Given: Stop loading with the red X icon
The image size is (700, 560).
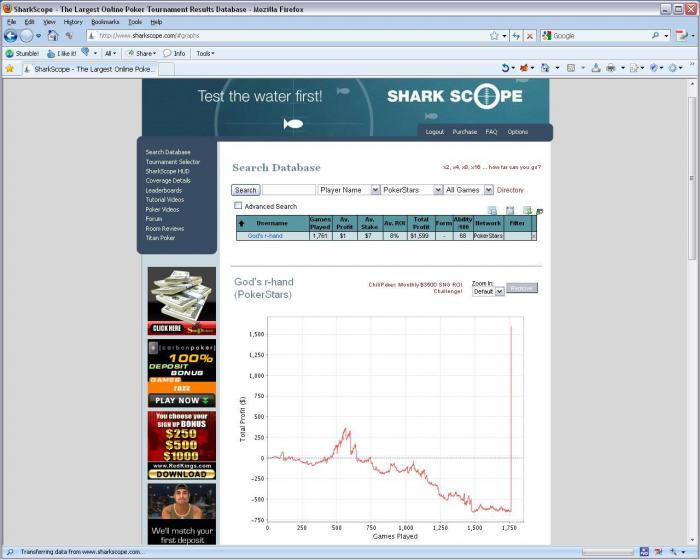Looking at the screenshot, I should pyautogui.click(x=529, y=36).
